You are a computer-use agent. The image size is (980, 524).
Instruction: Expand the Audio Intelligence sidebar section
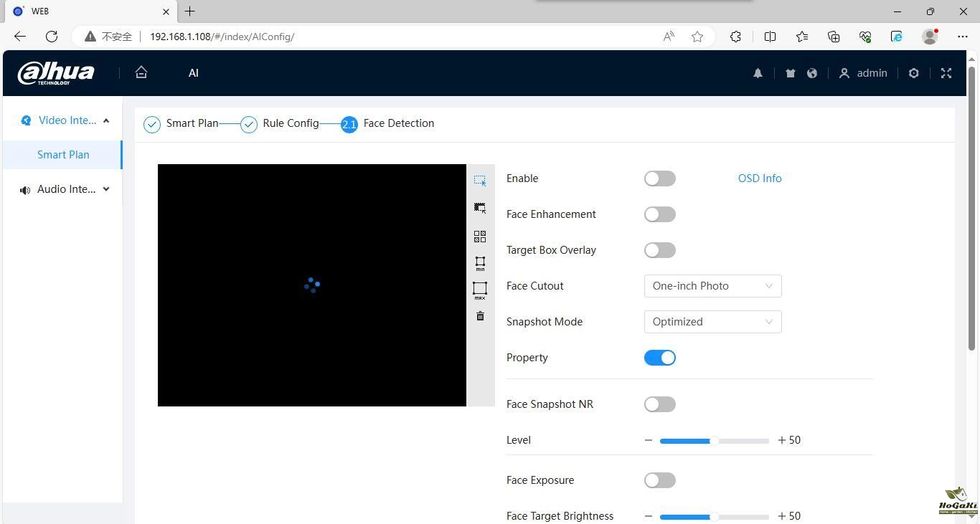[65, 189]
